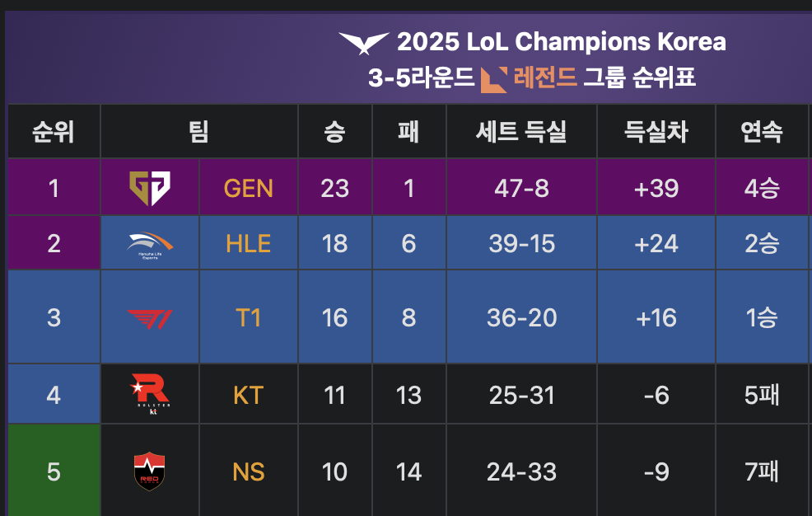Click the 연속 column header
The height and width of the screenshot is (516, 812).
point(762,132)
